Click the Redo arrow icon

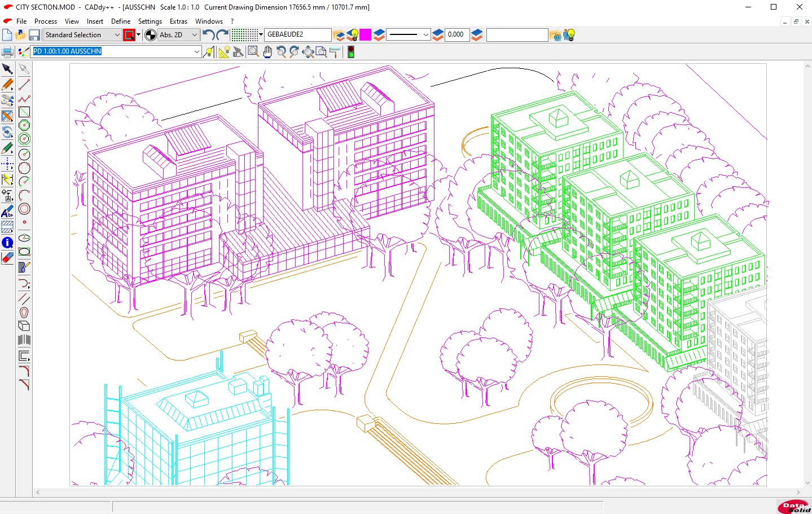pyautogui.click(x=223, y=35)
